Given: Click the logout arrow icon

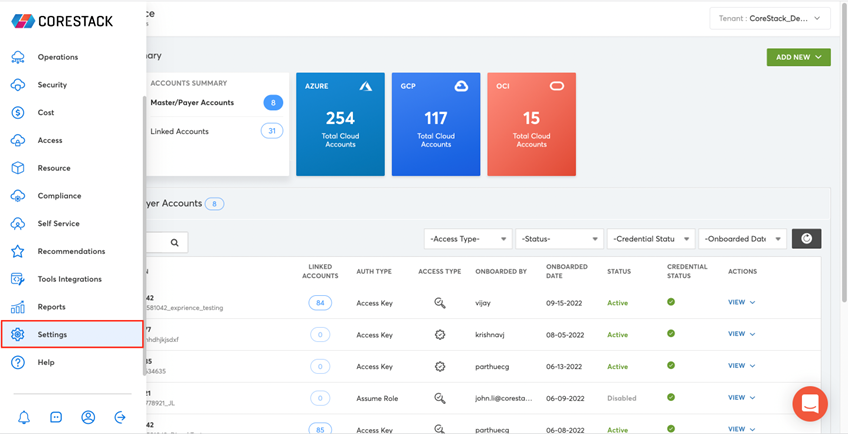Looking at the screenshot, I should pos(120,417).
